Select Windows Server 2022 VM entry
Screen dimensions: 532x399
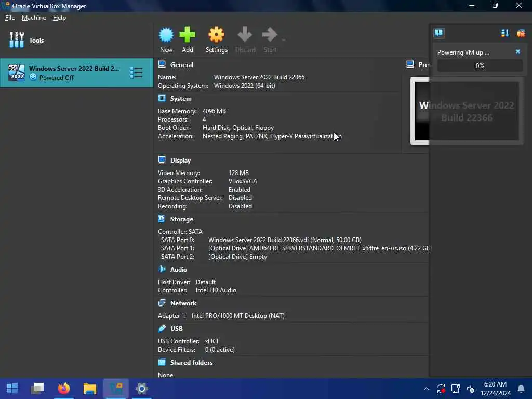click(76, 73)
